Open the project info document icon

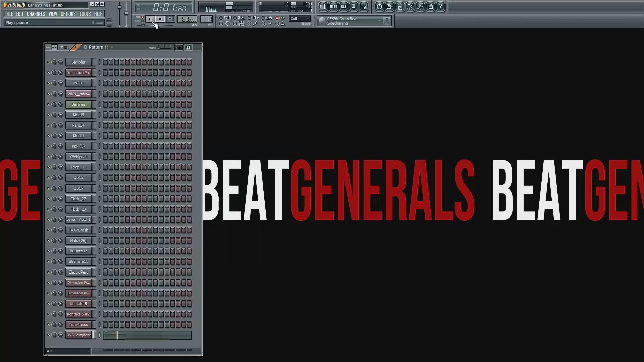[x=431, y=6]
